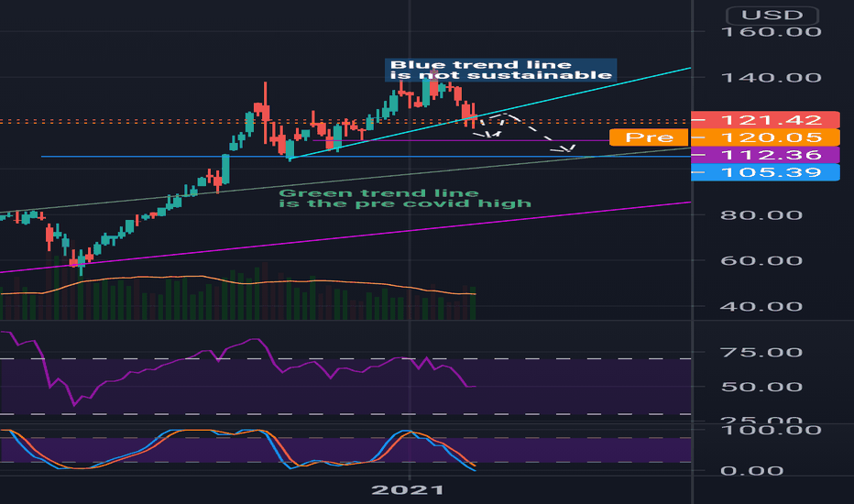This screenshot has width=854, height=504.
Task: Click the 60.00 price axis label
Action: click(x=761, y=260)
